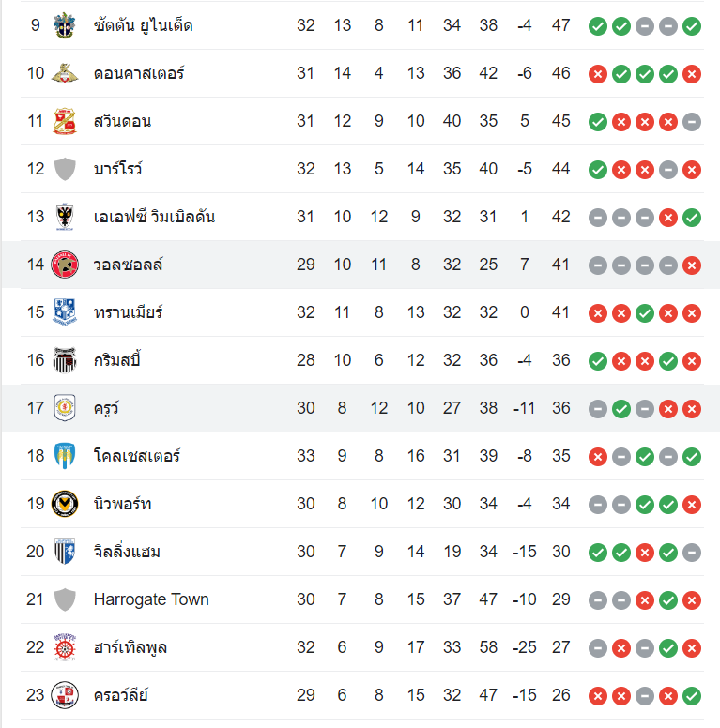Click the Swindon club crest icon
Viewport: 720px width, 728px height.
(x=65, y=121)
